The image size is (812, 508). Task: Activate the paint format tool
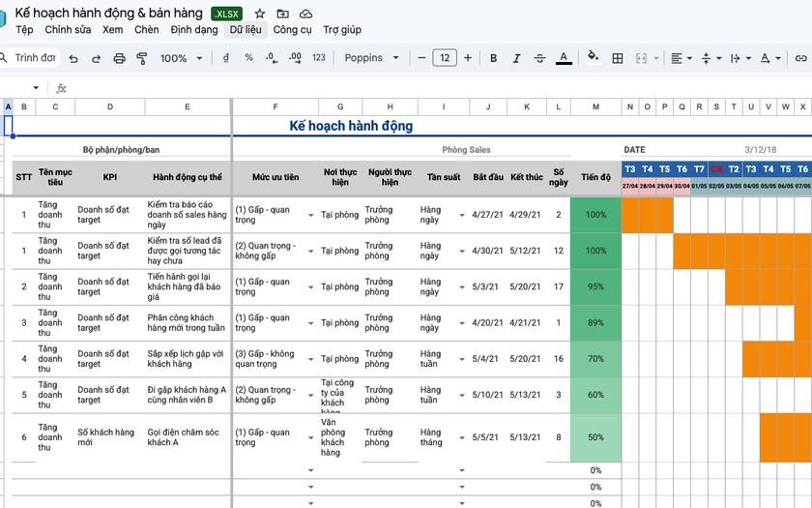pos(141,59)
